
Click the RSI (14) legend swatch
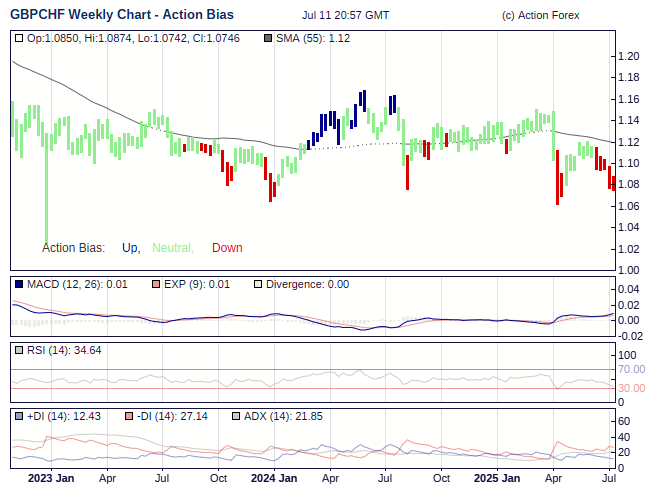[19, 350]
